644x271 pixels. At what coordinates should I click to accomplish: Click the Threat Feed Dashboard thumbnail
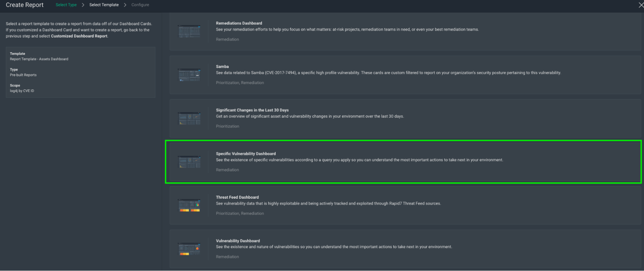tap(189, 205)
